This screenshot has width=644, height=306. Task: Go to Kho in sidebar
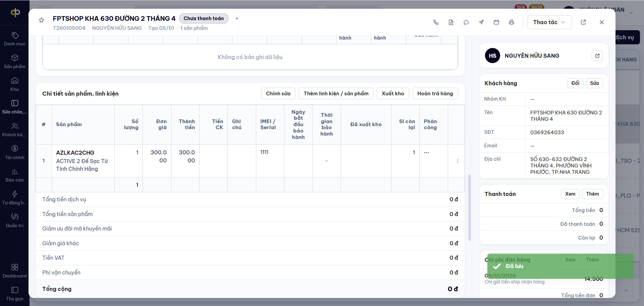15,85
